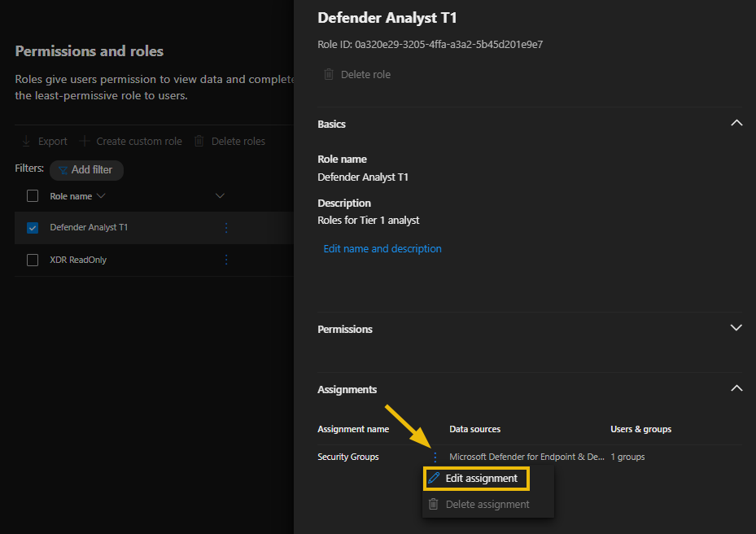Viewport: 756px width, 534px height.
Task: Choose Edit assignment from the context menu
Action: click(482, 479)
